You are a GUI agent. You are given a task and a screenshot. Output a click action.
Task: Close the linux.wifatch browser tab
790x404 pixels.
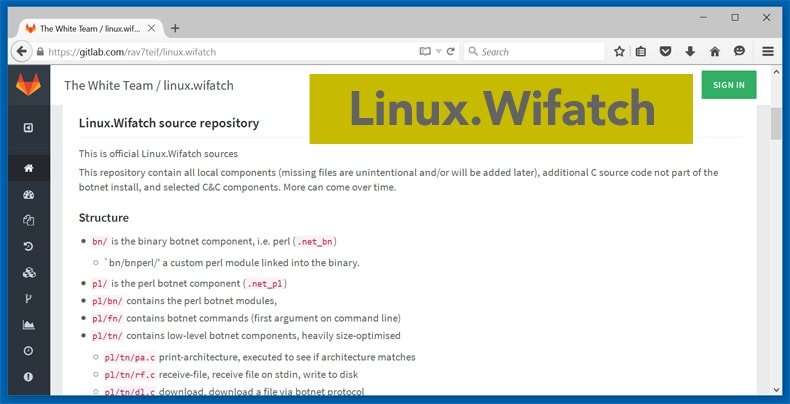152,29
